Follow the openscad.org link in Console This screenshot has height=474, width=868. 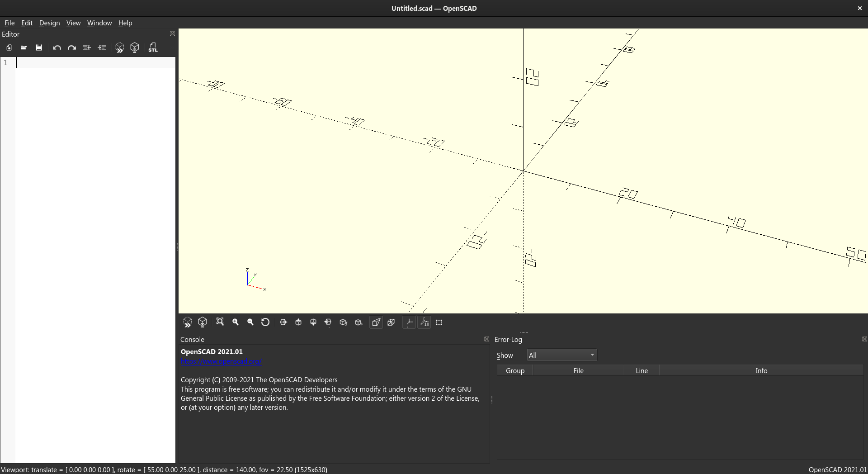point(221,361)
